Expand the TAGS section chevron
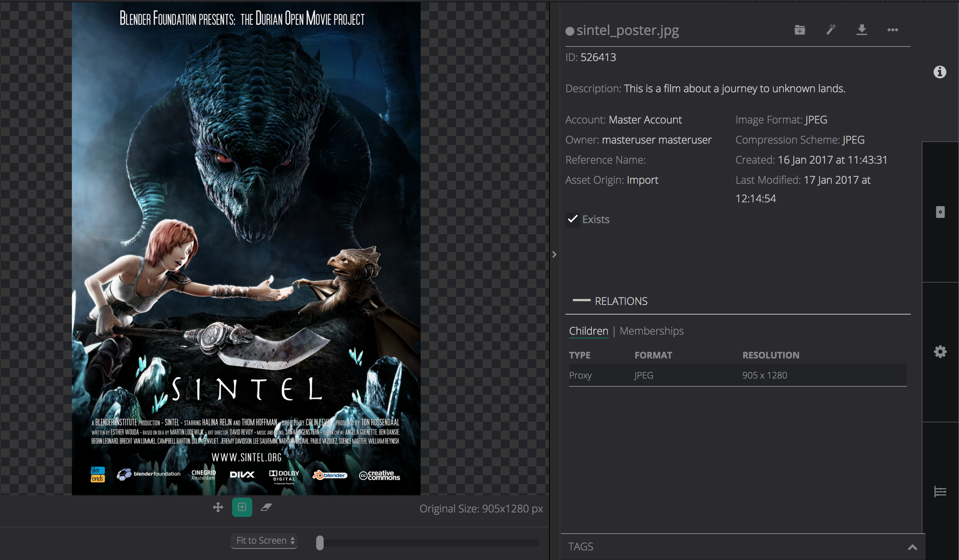The width and height of the screenshot is (959, 560). (x=913, y=547)
